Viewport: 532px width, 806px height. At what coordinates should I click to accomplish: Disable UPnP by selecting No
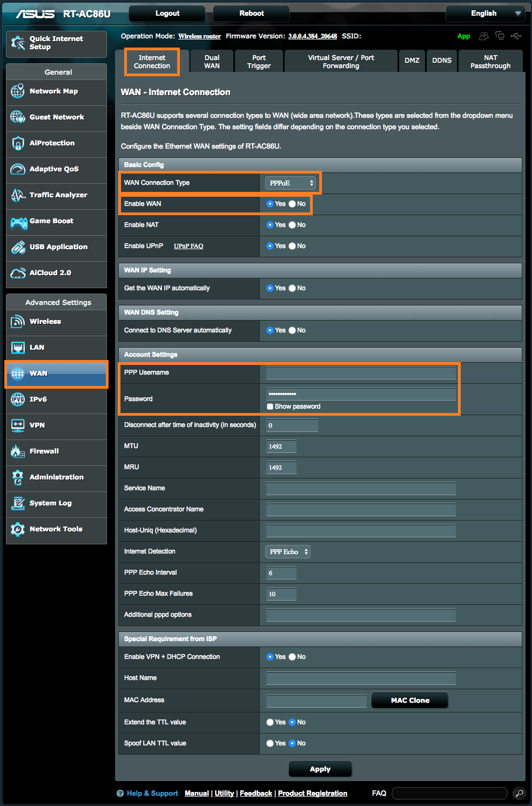click(292, 246)
